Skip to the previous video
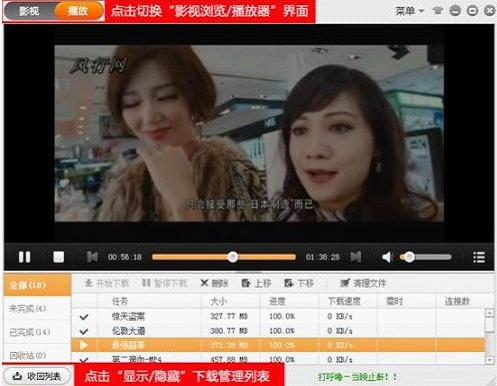Image resolution: width=497 pixels, height=386 pixels. [92, 257]
